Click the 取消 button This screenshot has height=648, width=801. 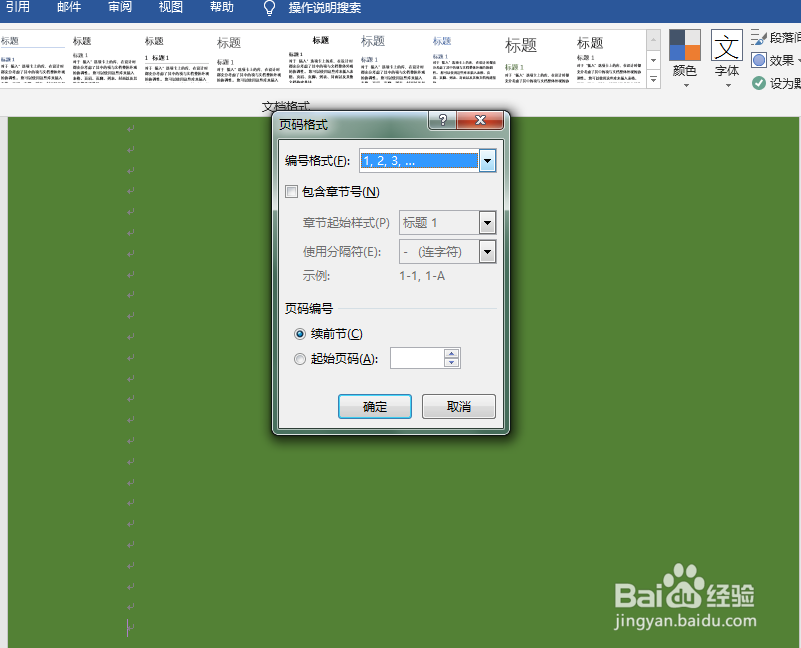(458, 406)
